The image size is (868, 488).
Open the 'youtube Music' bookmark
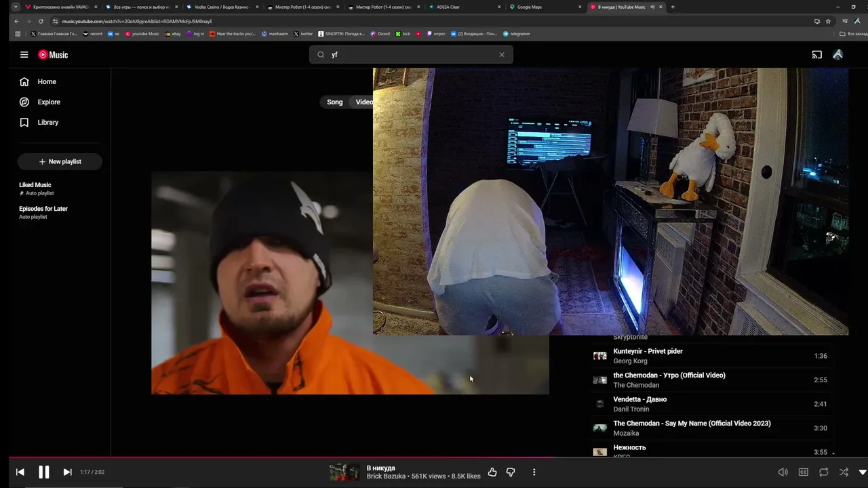tap(142, 34)
